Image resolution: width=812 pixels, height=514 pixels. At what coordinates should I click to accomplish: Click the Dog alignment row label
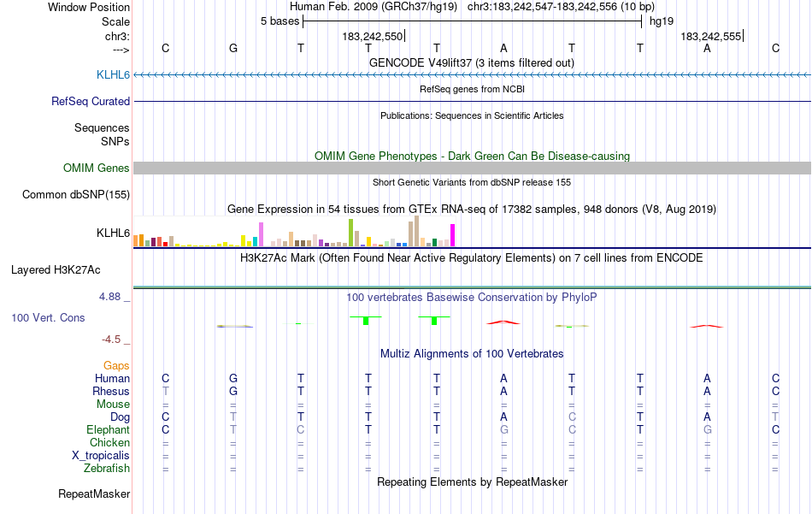(120, 417)
